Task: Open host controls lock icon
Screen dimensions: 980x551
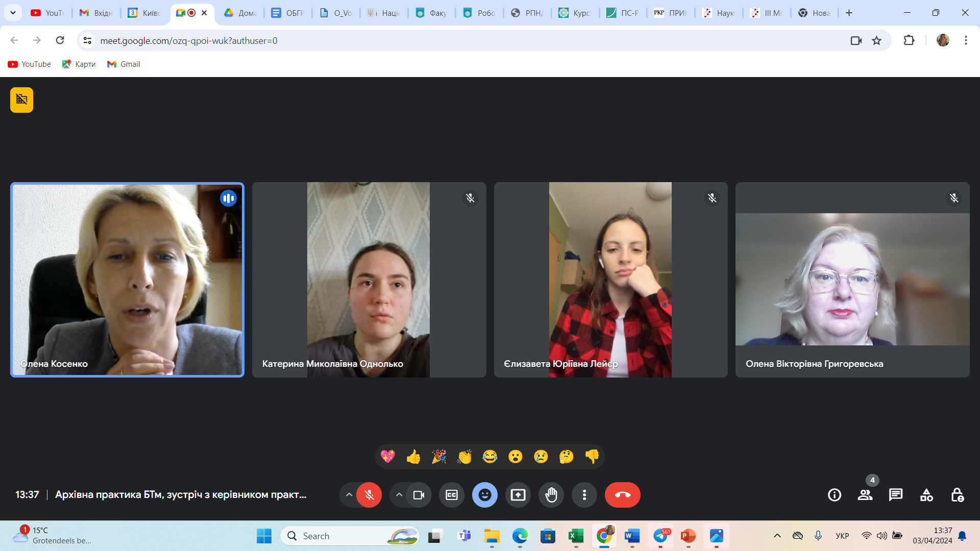Action: coord(957,495)
